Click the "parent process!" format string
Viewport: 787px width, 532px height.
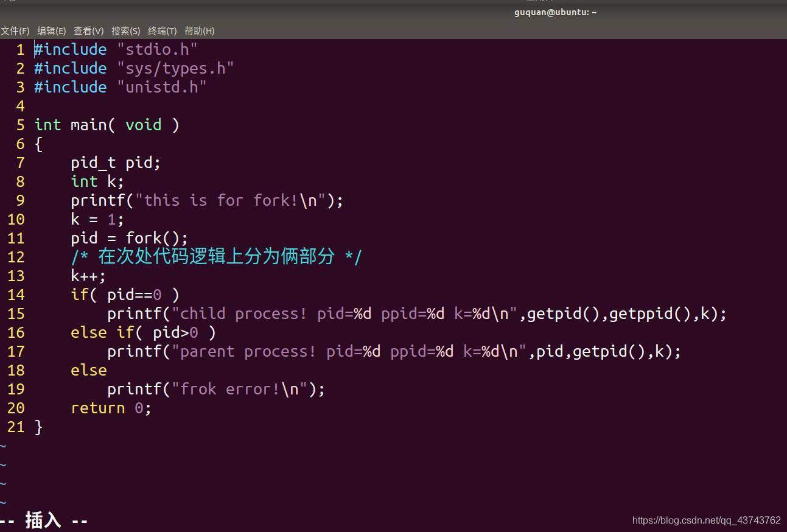349,351
